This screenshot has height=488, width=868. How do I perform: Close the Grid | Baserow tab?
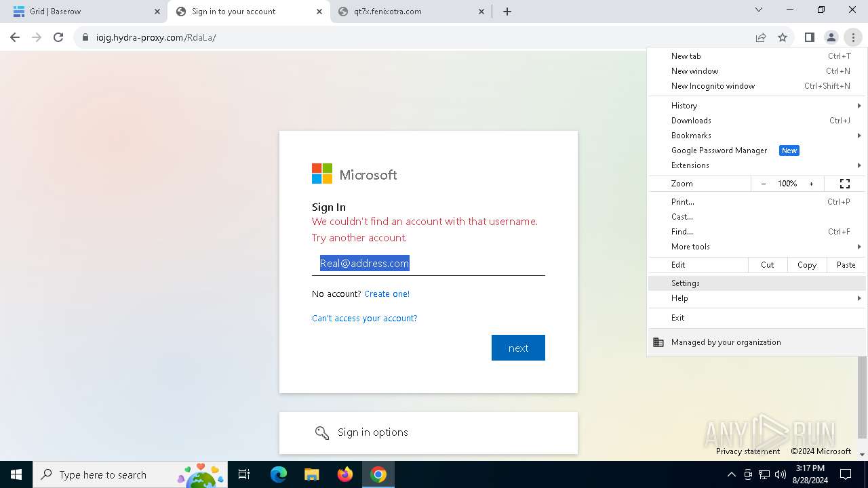point(157,12)
